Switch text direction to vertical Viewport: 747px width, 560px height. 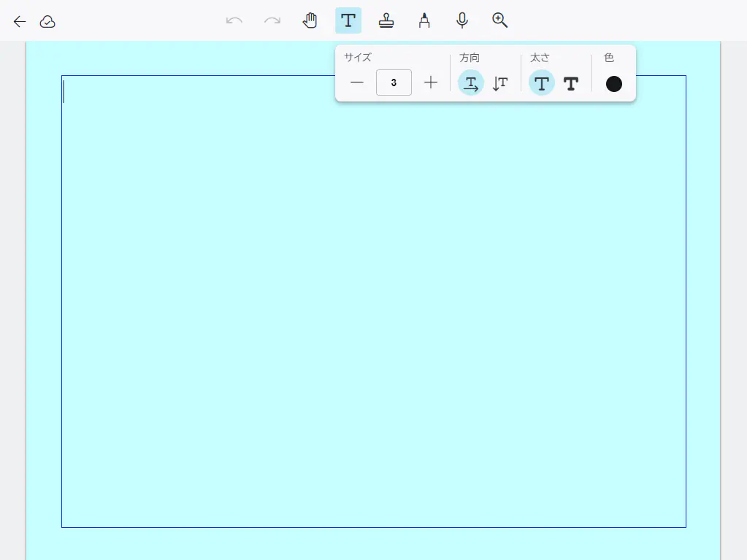pyautogui.click(x=500, y=83)
